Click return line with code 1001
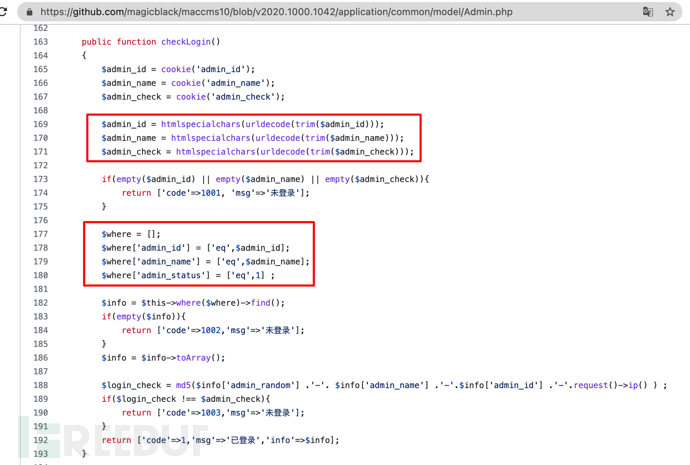690x465 pixels. point(216,193)
